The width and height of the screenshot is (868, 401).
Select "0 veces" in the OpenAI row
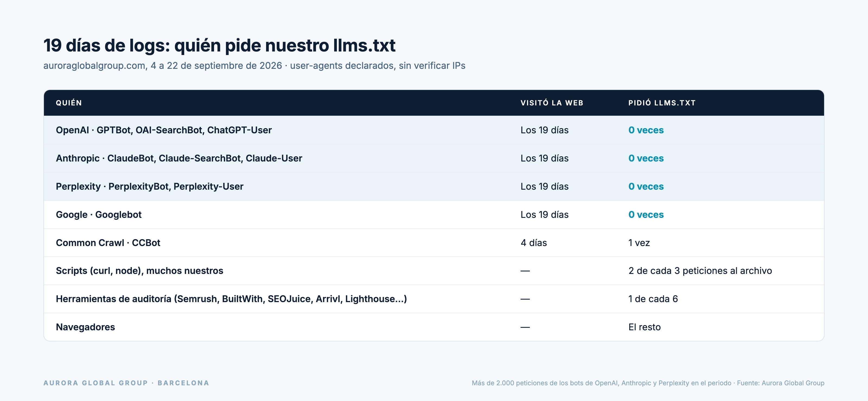pos(646,130)
